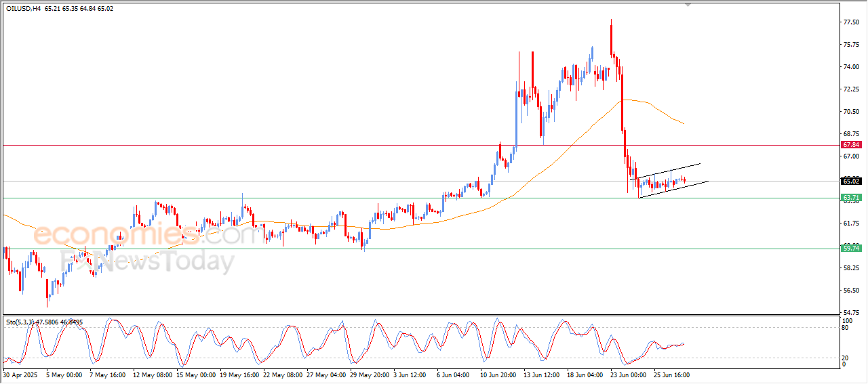Click the 19 May 16:00 time label
Screen dimensions: 868x384
point(240,374)
